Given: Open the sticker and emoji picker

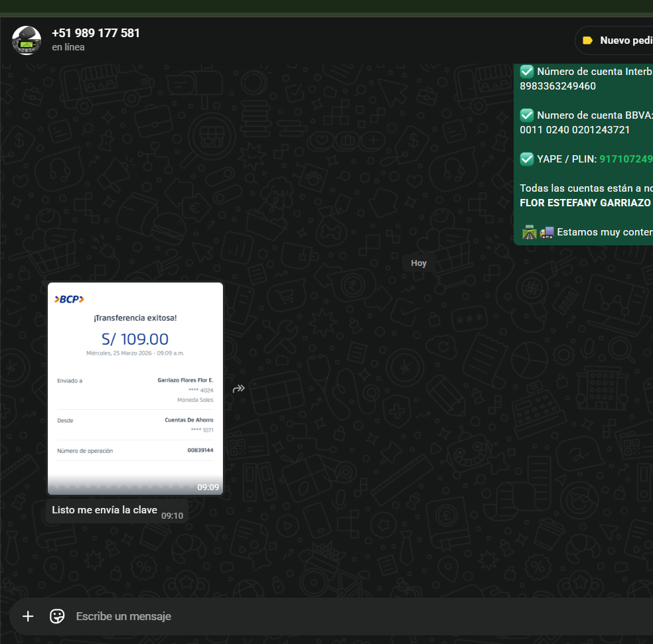Looking at the screenshot, I should pos(58,616).
